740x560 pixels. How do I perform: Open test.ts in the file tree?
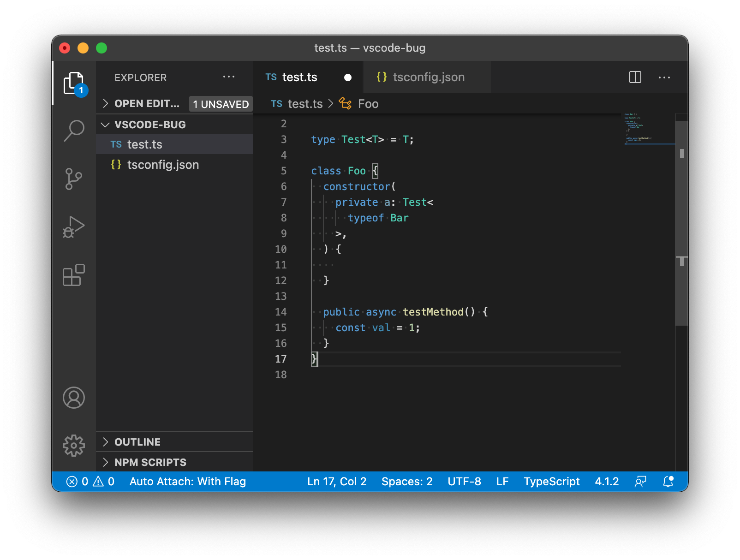(174, 144)
